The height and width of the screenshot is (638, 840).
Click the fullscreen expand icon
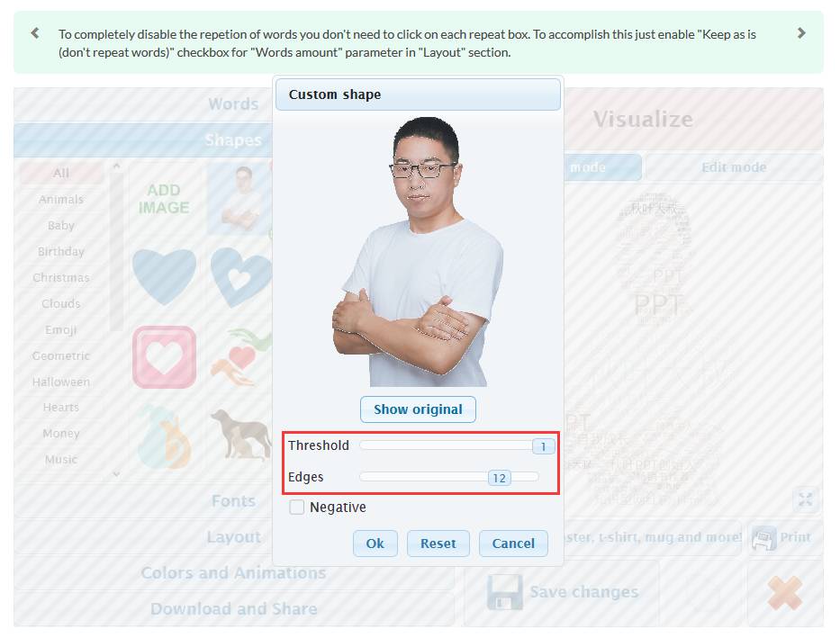[805, 499]
